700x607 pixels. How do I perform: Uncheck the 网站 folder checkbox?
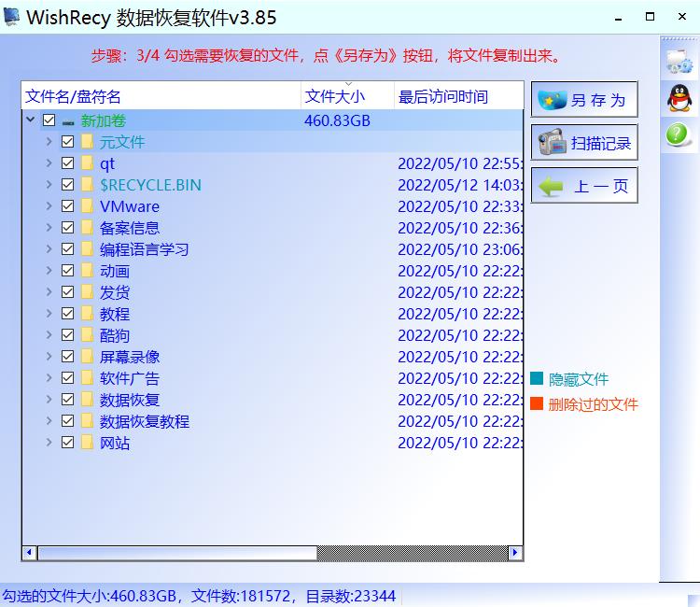[x=67, y=442]
